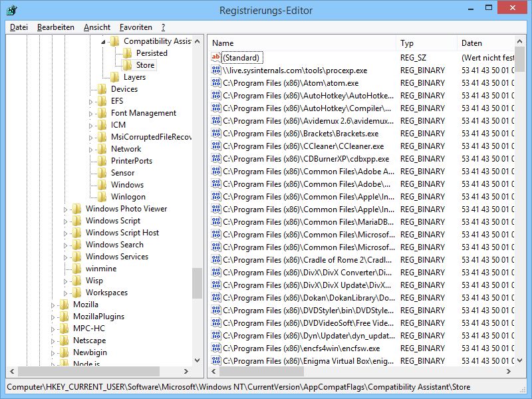
Task: Click the Devices folder icon
Action: (x=102, y=89)
